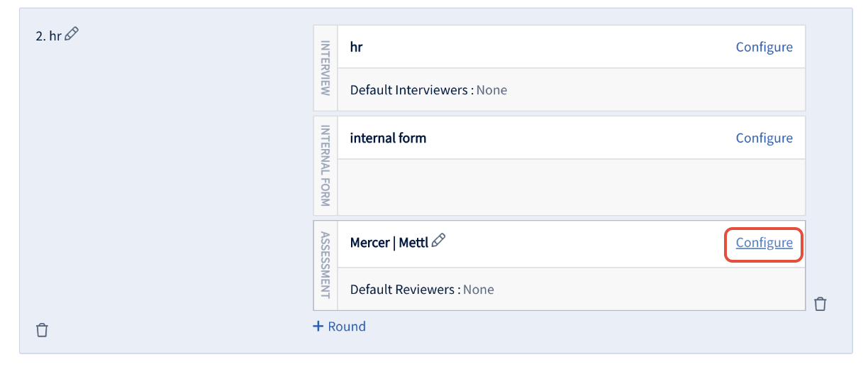The width and height of the screenshot is (868, 367).
Task: Add a new round with + Round
Action: (x=340, y=327)
